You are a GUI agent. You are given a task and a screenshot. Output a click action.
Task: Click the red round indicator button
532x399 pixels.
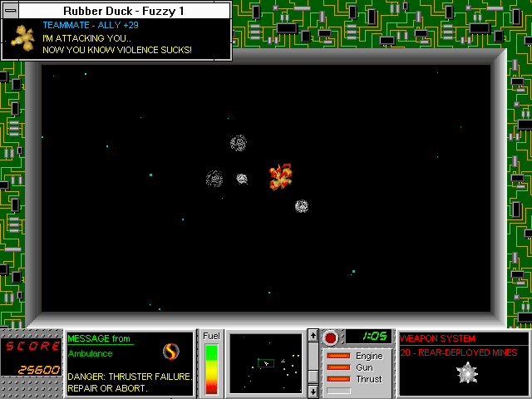click(x=330, y=338)
